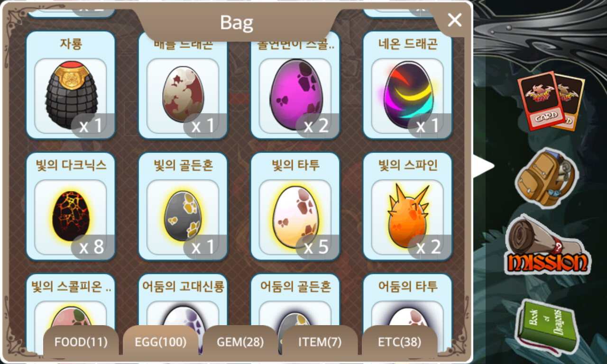Open the Book of Dragons icon
The height and width of the screenshot is (364, 607).
pyautogui.click(x=545, y=327)
